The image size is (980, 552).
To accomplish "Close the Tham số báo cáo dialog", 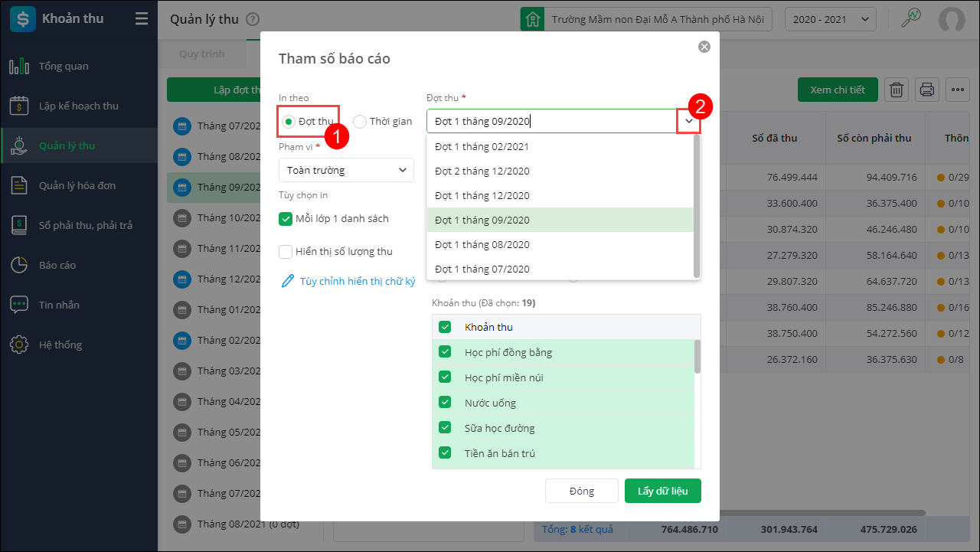I will [x=704, y=47].
